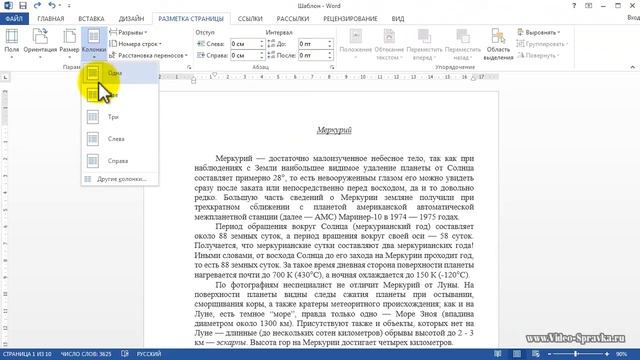This screenshot has width=640, height=360.
Task: Switch to Print Layout view icon
Action: tap(517, 354)
